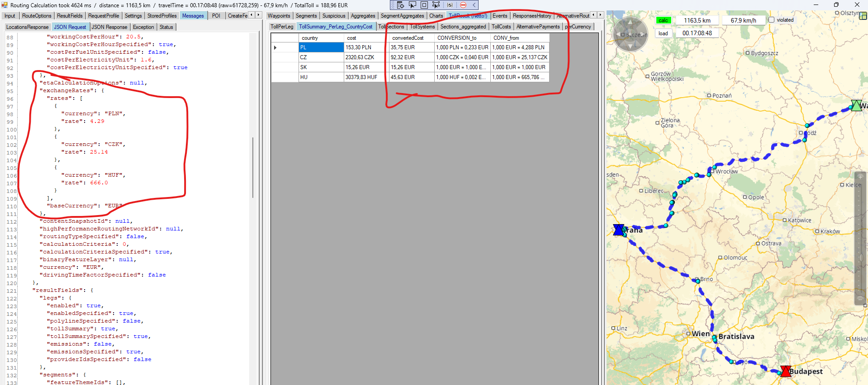Click the select element cursor icon

413,5
